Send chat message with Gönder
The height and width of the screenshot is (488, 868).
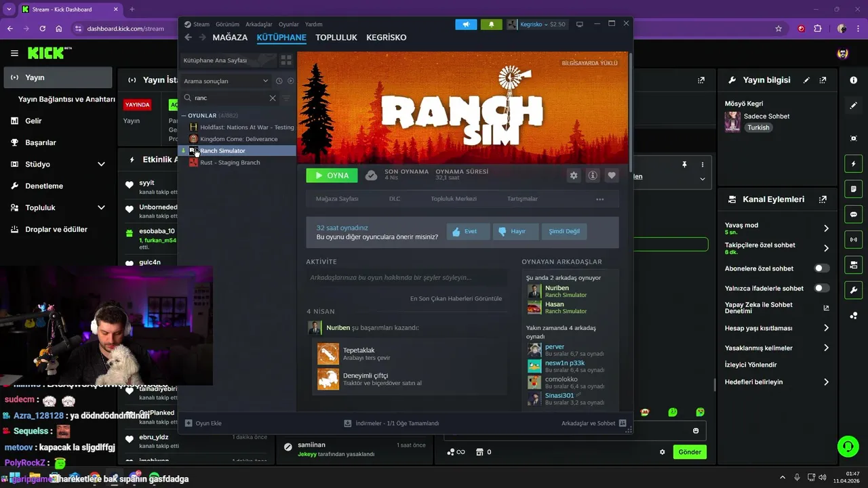(x=690, y=452)
